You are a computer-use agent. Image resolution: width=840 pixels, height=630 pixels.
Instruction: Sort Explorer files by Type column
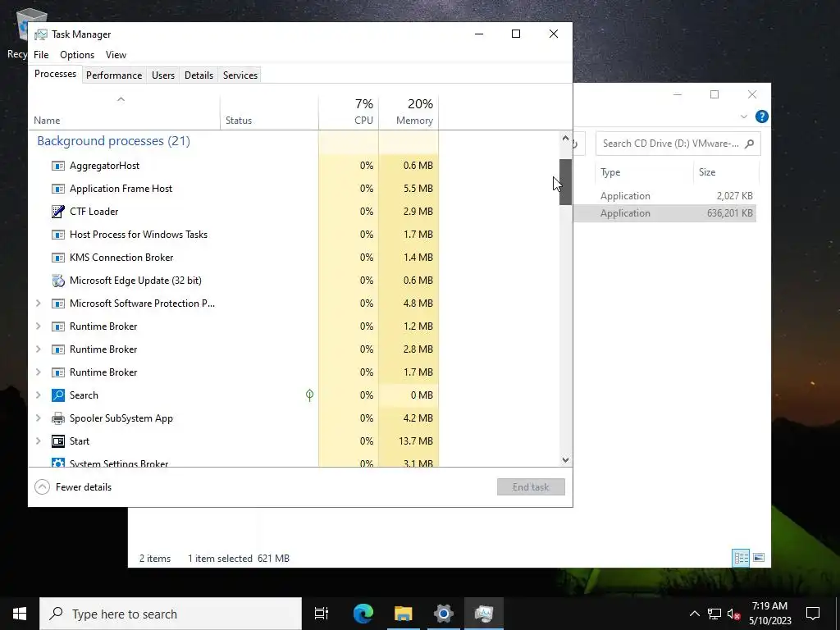(x=644, y=172)
